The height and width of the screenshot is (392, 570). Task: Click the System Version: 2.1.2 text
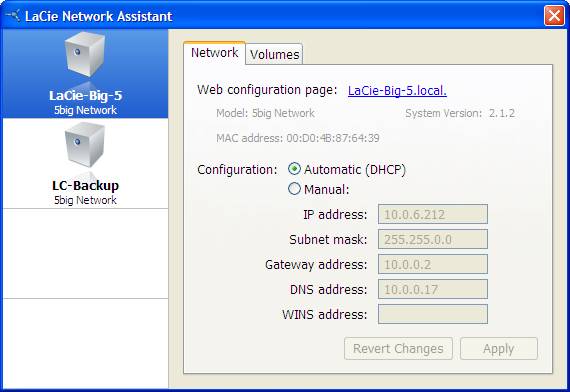pyautogui.click(x=460, y=113)
